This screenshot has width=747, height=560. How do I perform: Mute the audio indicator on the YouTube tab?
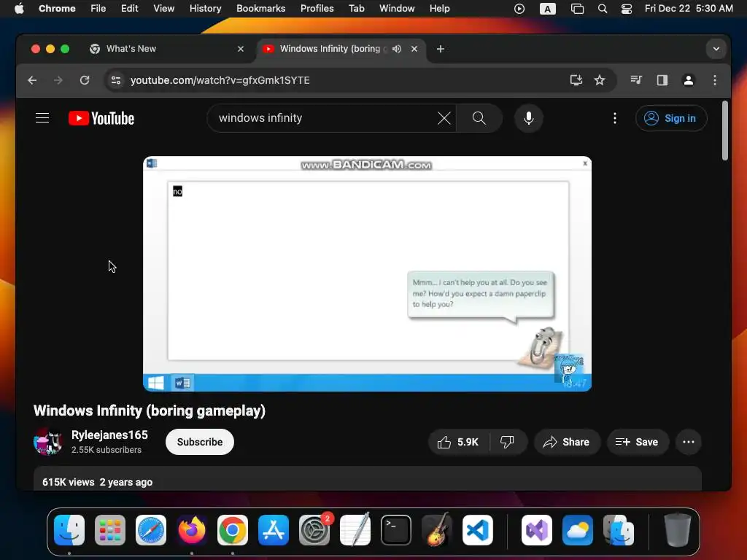coord(397,49)
